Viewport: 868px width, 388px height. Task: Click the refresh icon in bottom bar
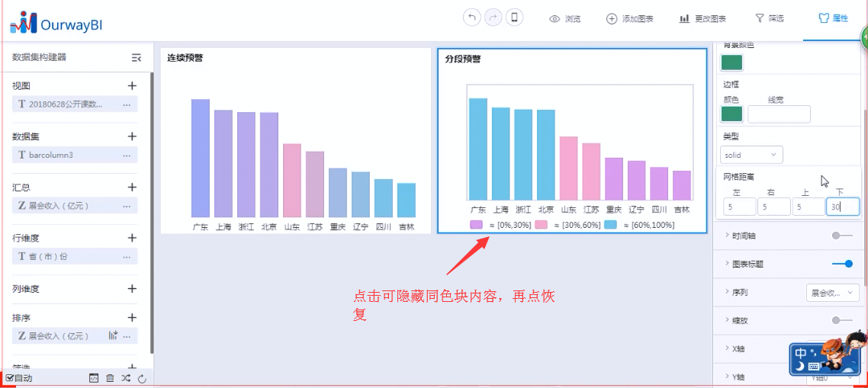(142, 379)
